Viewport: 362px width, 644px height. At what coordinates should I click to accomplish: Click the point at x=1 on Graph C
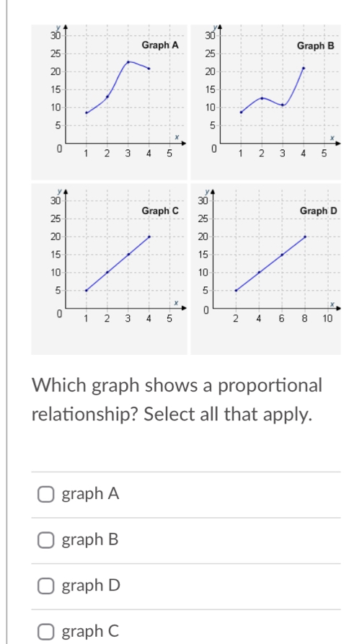point(87,291)
